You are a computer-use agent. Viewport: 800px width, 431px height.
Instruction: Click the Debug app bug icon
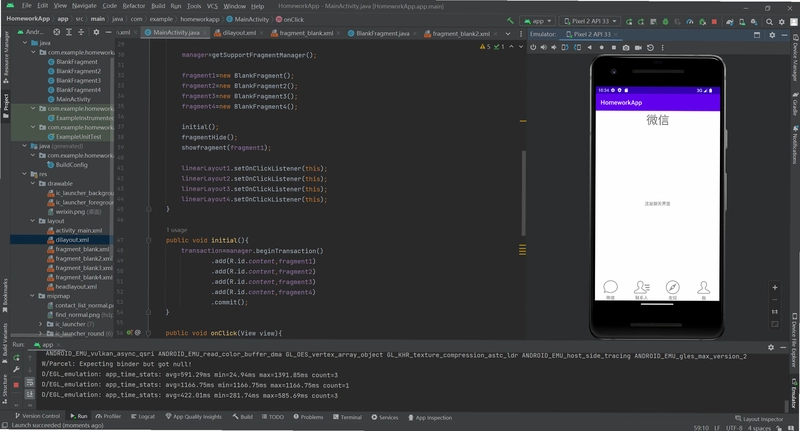pos(665,21)
